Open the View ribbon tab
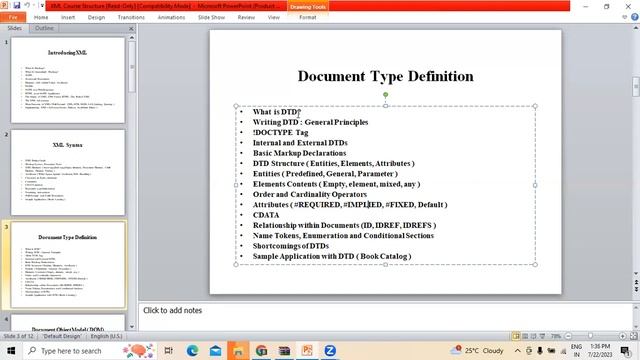This screenshot has height=360, width=640. (273, 18)
